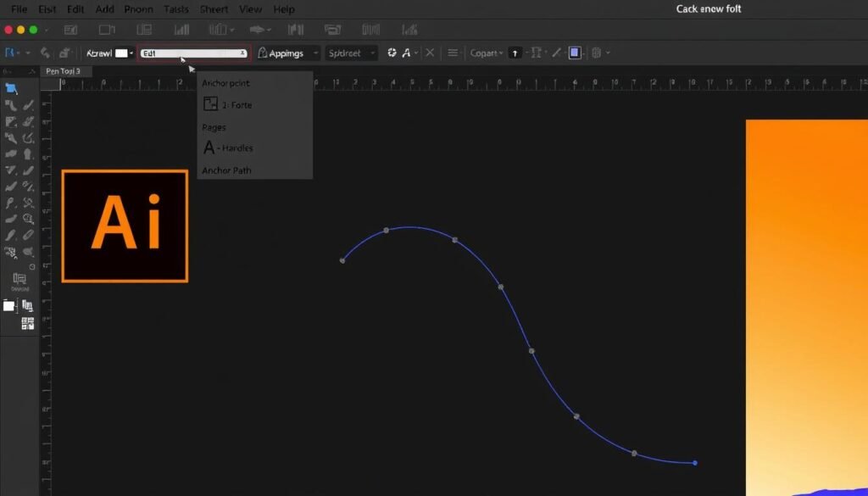This screenshot has width=868, height=496.
Task: Click the italic A character icon
Action: point(406,53)
